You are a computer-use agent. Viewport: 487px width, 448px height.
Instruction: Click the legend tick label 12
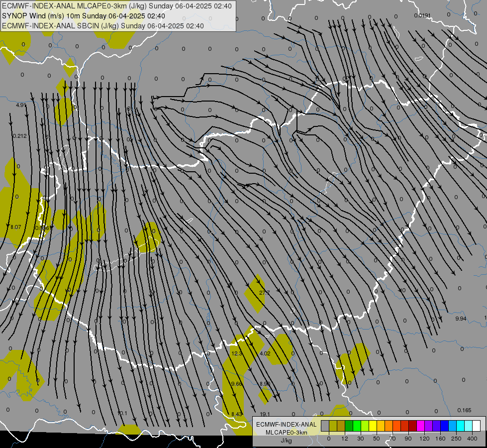(x=345, y=439)
